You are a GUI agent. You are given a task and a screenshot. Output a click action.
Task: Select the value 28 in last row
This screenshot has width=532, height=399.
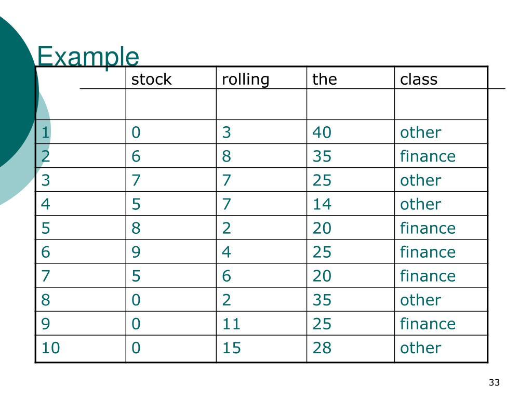pyautogui.click(x=322, y=348)
